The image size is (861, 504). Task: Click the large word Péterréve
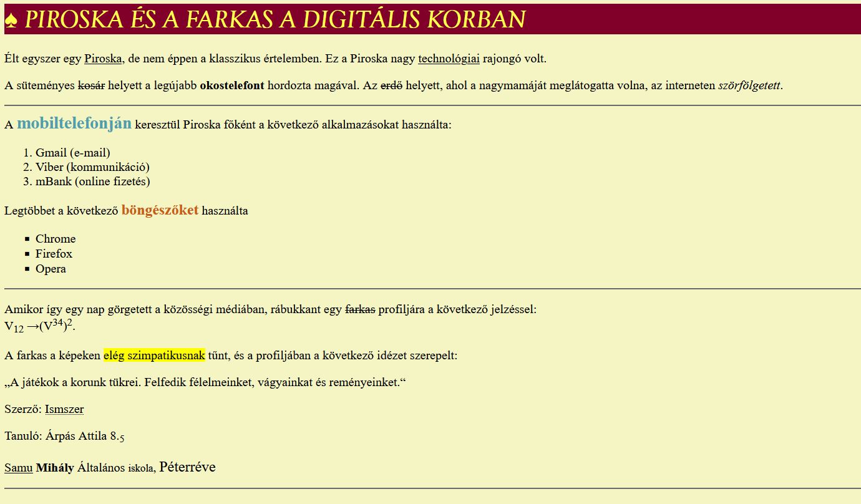pyautogui.click(x=187, y=467)
